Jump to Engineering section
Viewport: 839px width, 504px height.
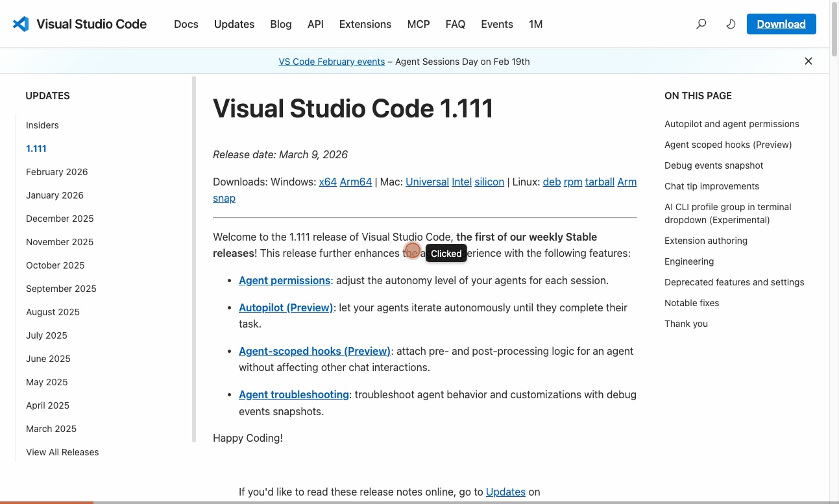point(689,261)
